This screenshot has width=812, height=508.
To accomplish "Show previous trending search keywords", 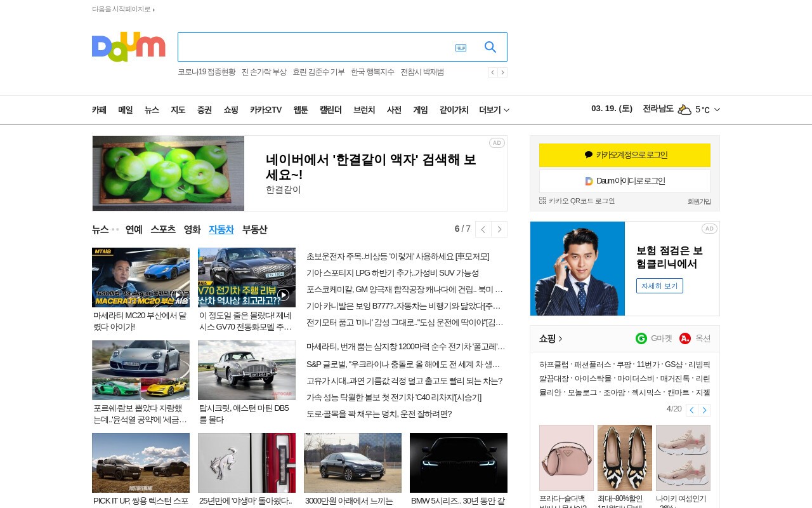I will (492, 72).
